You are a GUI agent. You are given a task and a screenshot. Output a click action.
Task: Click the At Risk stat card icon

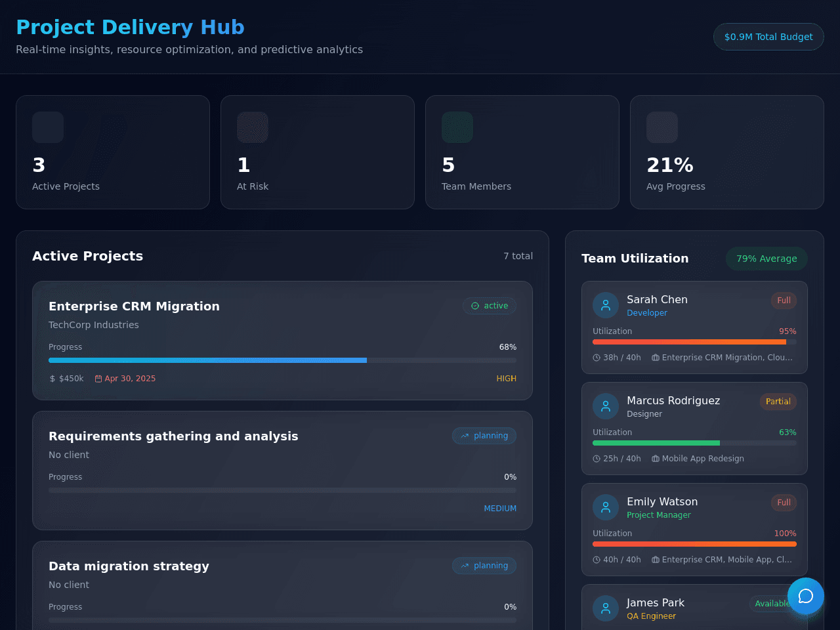coord(253,127)
